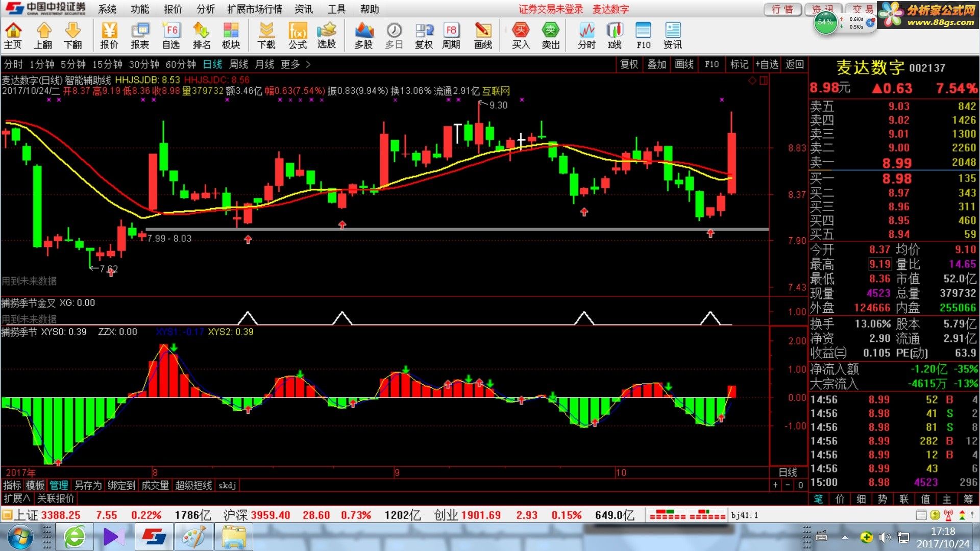980x551 pixels.
Task: Switch chart period to 5分钟
Action: coord(73,64)
